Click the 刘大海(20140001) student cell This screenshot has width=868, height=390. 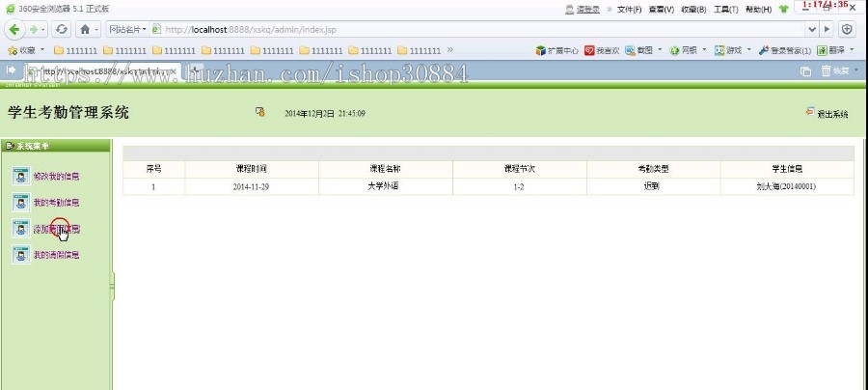pyautogui.click(x=787, y=186)
